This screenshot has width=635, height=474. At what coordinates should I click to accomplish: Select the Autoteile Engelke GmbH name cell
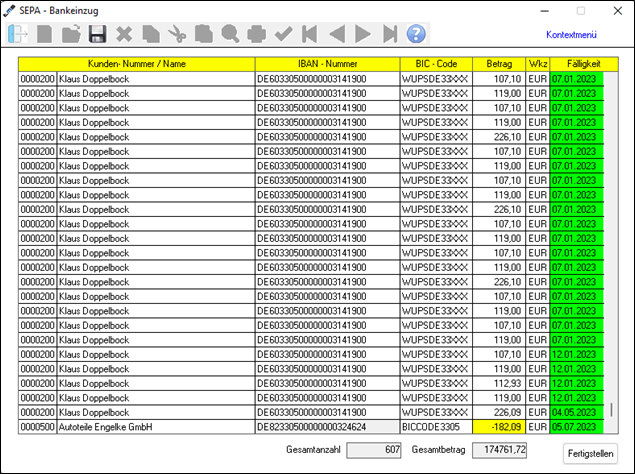tap(156, 427)
